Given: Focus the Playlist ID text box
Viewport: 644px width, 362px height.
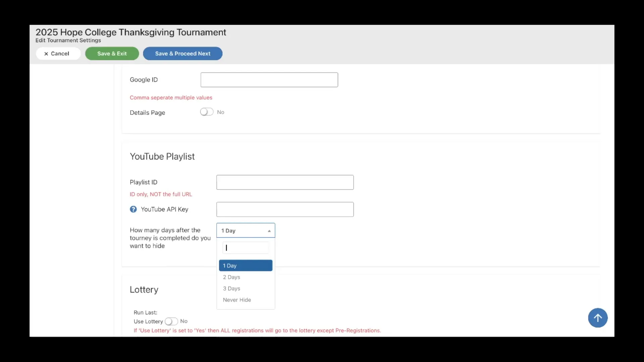Looking at the screenshot, I should click(285, 182).
